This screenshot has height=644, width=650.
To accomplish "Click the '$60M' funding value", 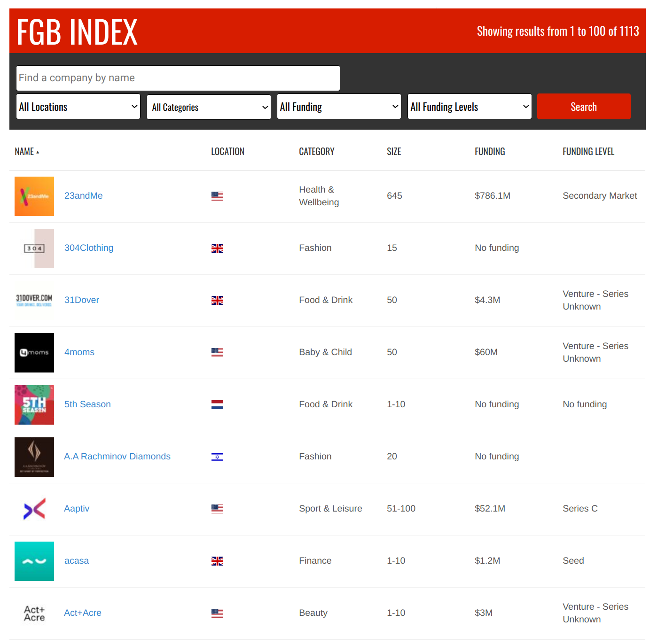I will tap(486, 352).
